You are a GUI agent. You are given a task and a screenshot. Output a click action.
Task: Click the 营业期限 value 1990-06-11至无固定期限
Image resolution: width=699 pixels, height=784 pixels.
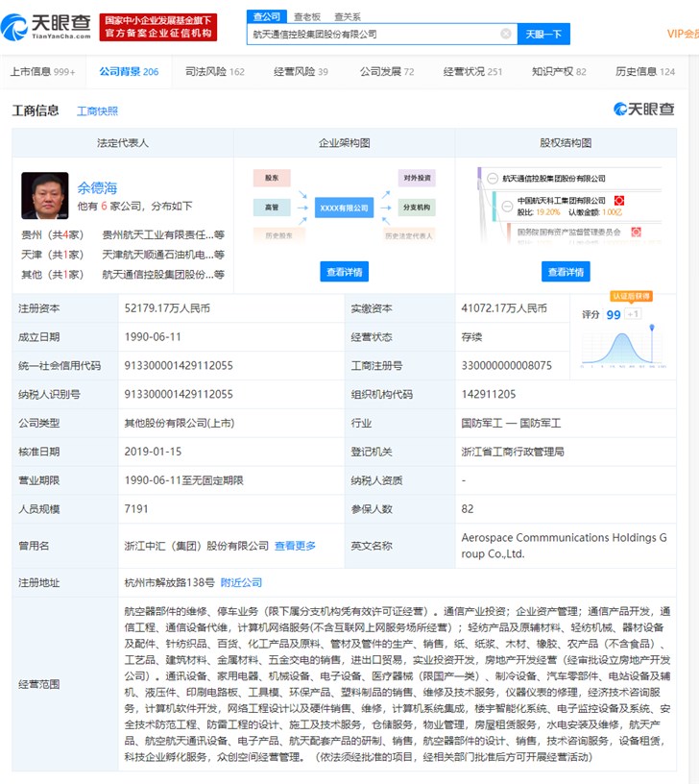coord(183,480)
